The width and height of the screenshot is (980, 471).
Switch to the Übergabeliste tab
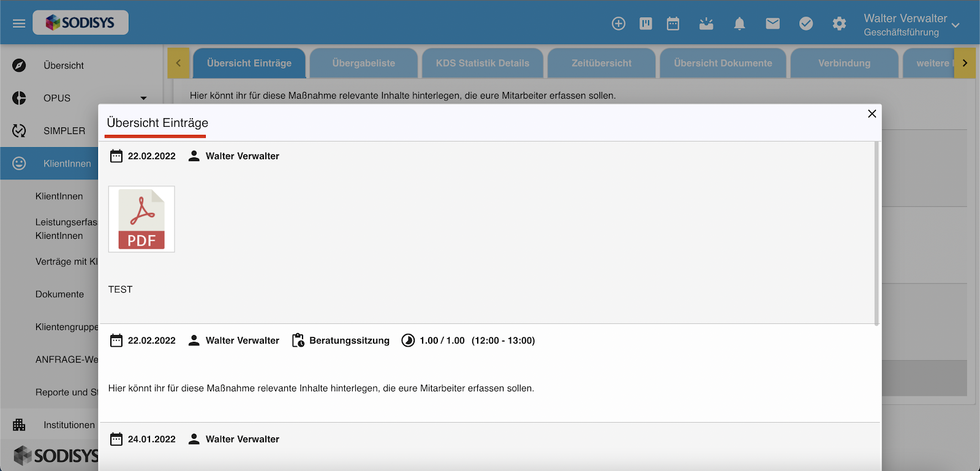pyautogui.click(x=364, y=63)
